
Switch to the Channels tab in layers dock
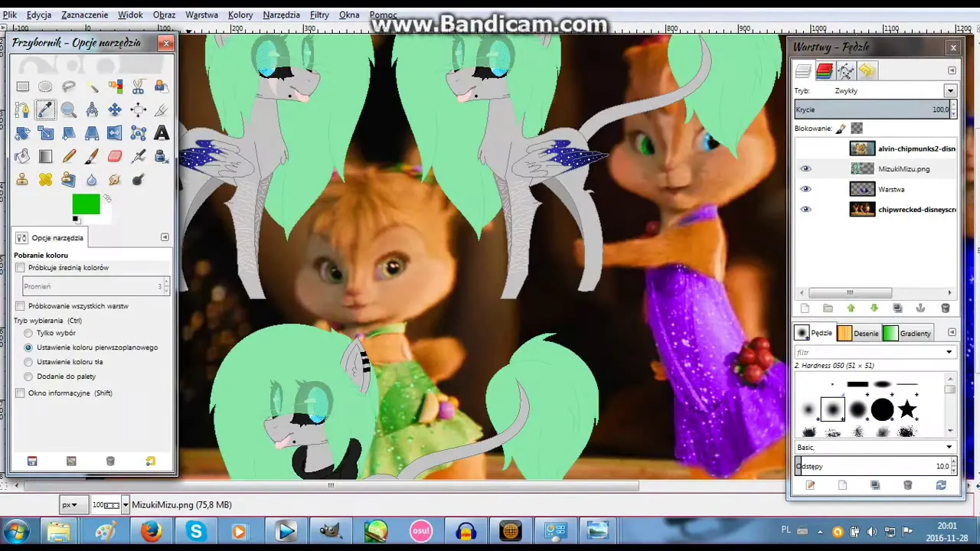pyautogui.click(x=825, y=71)
